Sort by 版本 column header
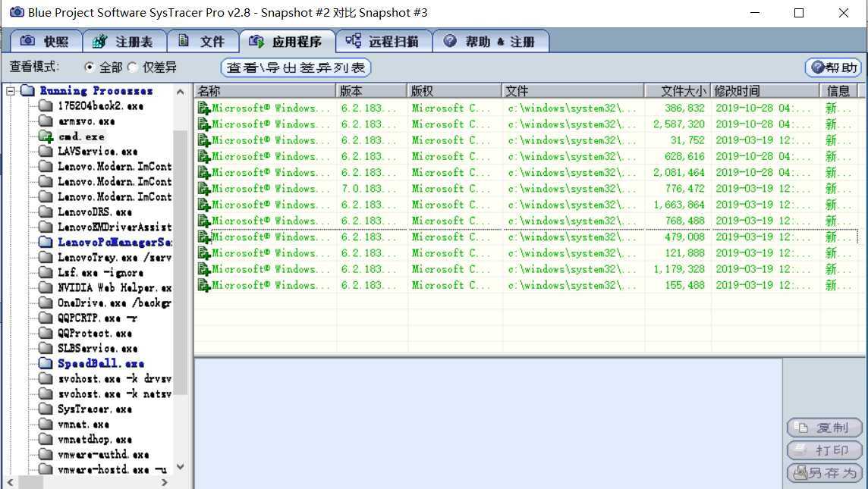868x489 pixels. click(x=372, y=91)
